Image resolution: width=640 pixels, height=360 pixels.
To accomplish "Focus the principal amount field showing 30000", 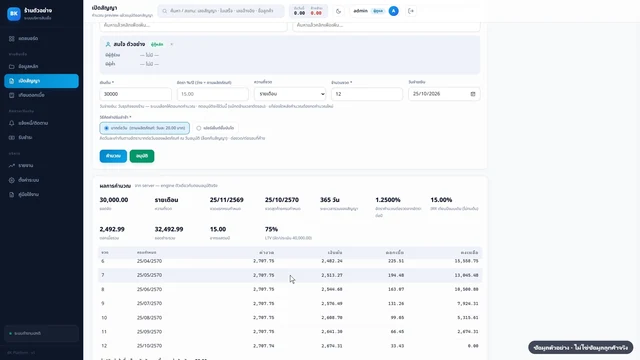I will click(136, 94).
